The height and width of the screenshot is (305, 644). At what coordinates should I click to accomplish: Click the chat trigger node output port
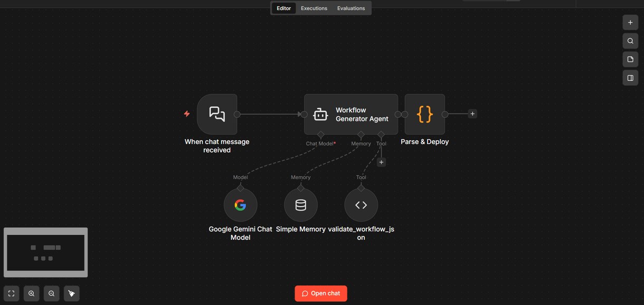[237, 114]
